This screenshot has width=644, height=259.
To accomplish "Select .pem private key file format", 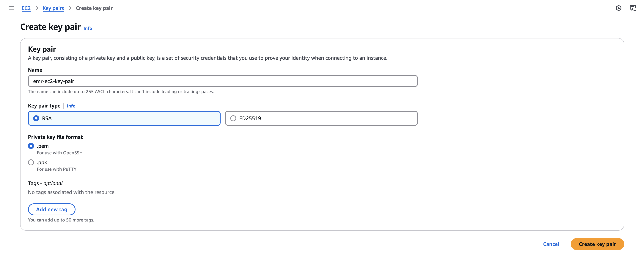I will [31, 146].
